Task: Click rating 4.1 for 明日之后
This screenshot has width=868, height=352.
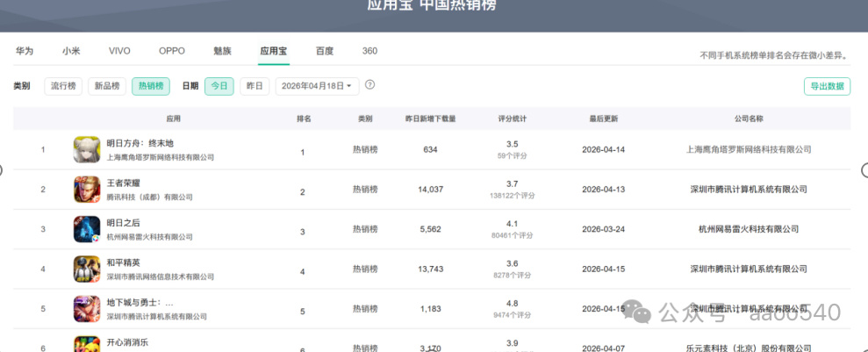Action: tap(512, 224)
